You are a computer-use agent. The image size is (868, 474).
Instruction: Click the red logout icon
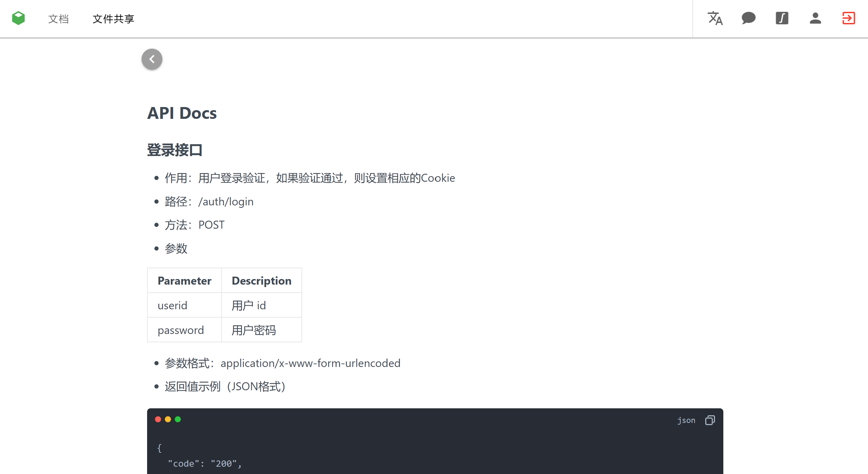(x=849, y=18)
